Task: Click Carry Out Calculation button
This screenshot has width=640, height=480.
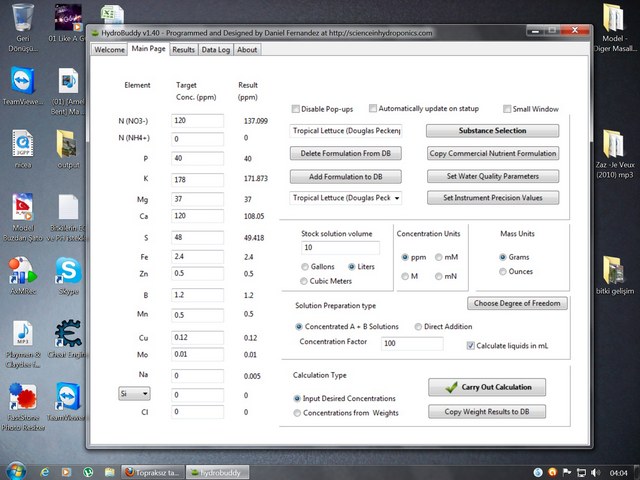Action: (487, 387)
